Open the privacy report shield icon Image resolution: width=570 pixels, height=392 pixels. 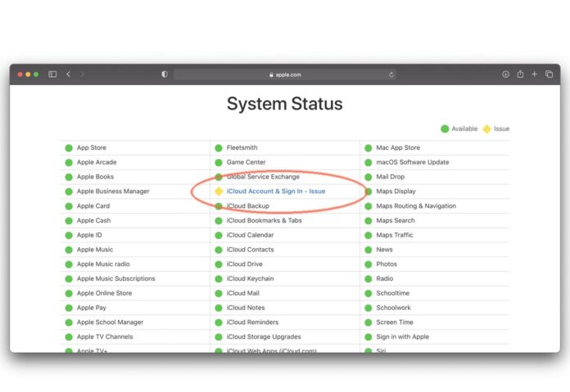coord(165,74)
